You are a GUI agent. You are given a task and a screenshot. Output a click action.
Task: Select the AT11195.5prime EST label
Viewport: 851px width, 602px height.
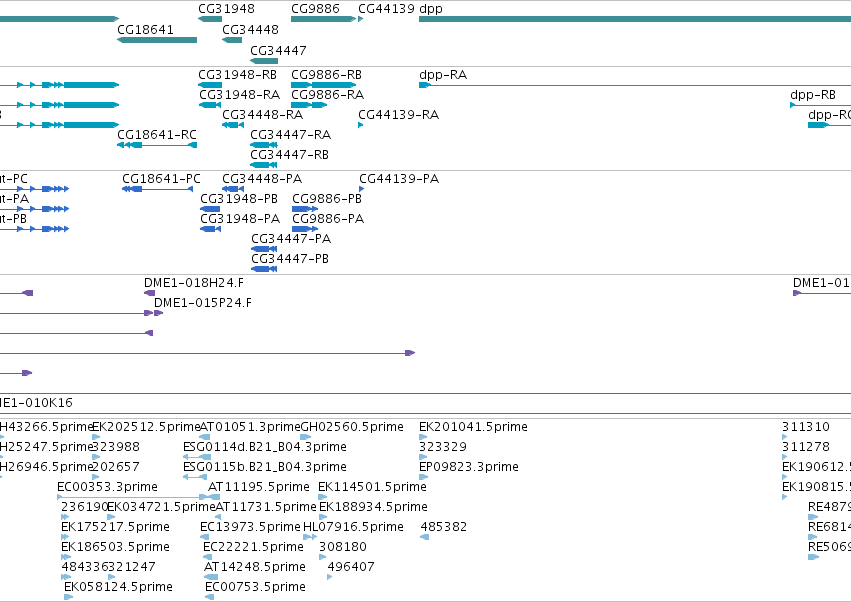click(x=259, y=487)
